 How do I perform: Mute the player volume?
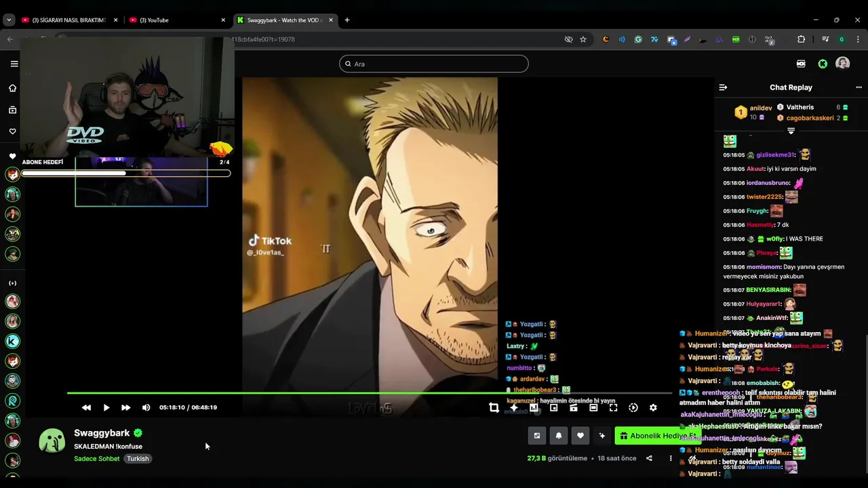(x=146, y=407)
